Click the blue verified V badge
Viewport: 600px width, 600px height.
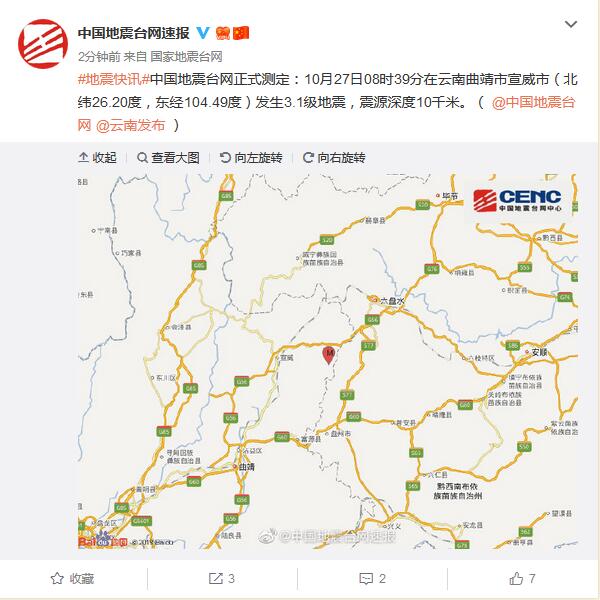coord(203,33)
